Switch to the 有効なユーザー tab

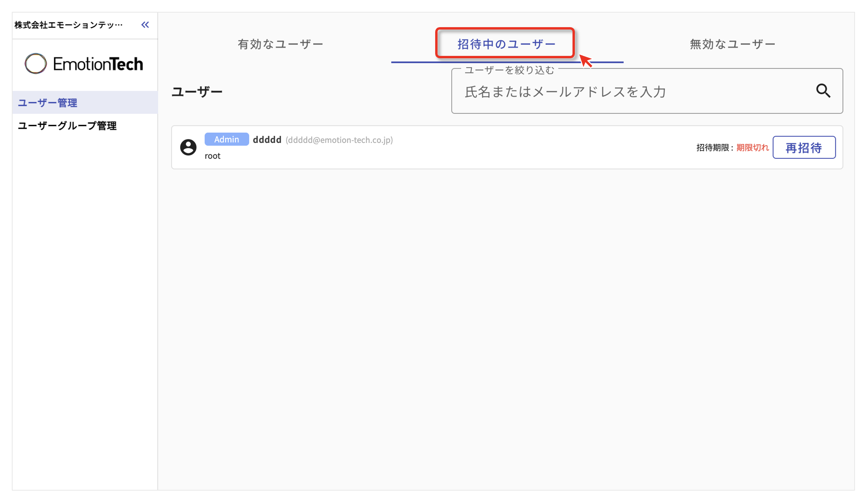point(280,44)
